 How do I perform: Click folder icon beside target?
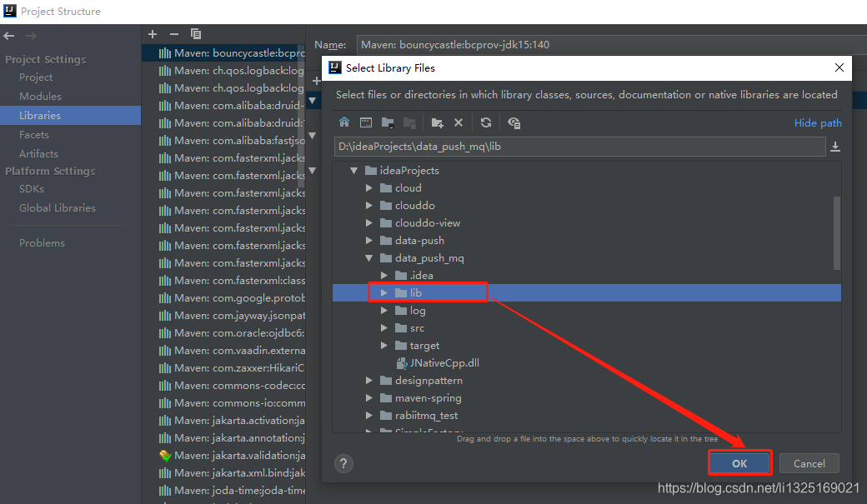pyautogui.click(x=401, y=346)
